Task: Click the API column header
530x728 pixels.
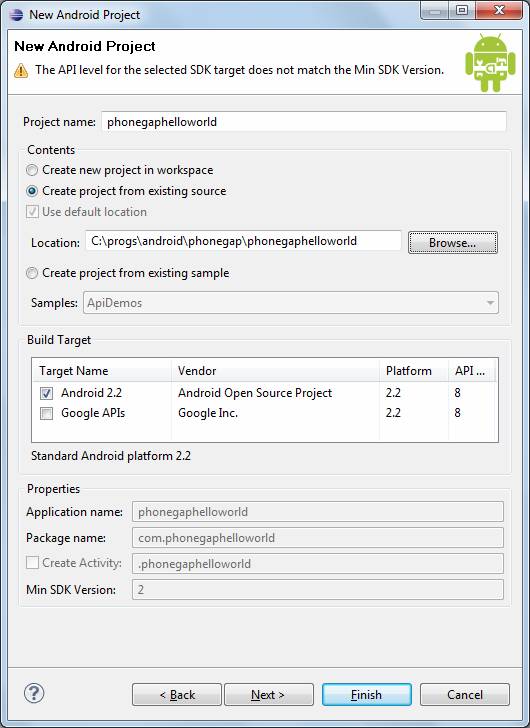Action: 472,370
